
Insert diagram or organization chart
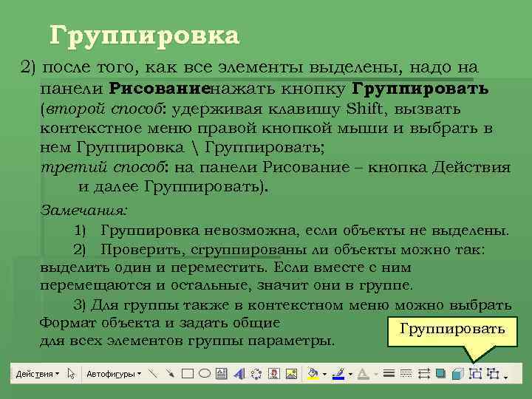256,374
